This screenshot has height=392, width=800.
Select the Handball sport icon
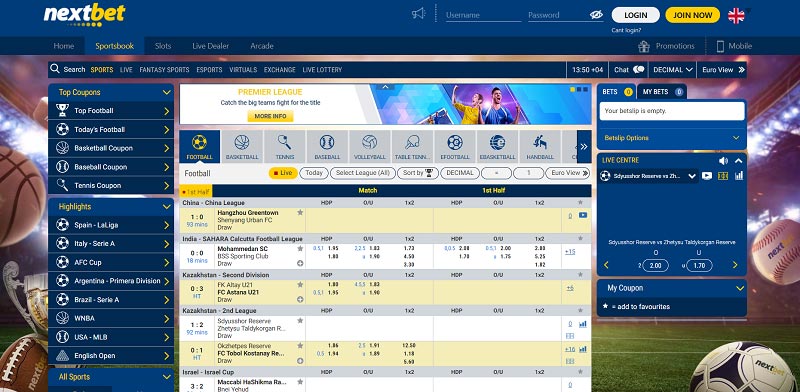click(540, 146)
